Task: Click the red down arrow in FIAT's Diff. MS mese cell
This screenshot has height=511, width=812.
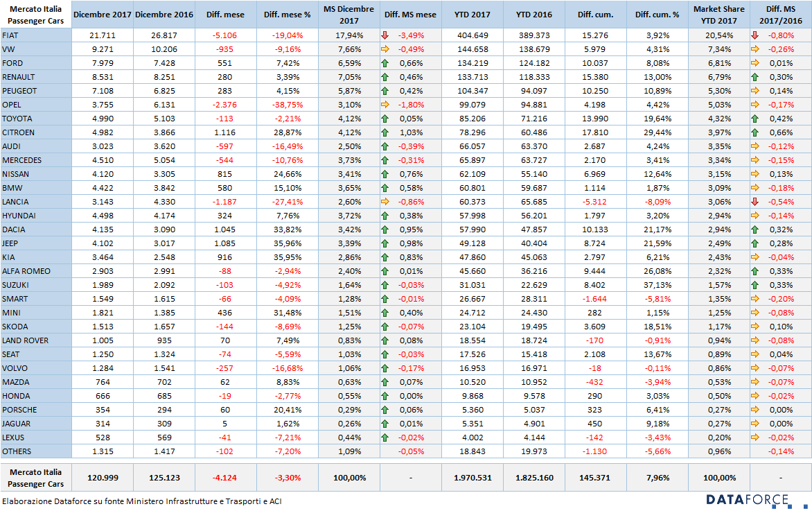Action: (x=385, y=35)
